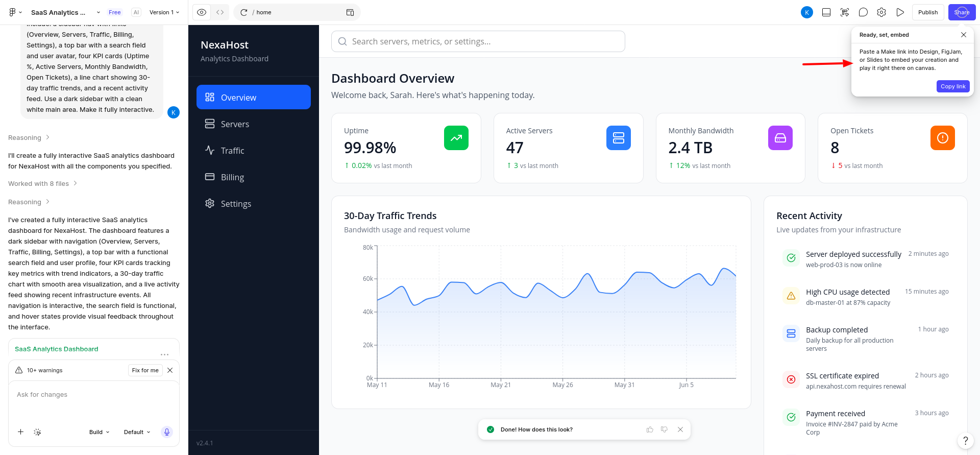
Task: Switch to preview mode with eye icon
Action: pos(202,12)
